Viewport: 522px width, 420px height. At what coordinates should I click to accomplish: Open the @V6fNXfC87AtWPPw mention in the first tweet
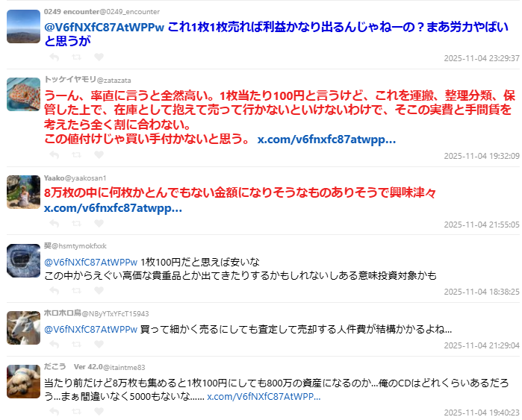tap(105, 28)
